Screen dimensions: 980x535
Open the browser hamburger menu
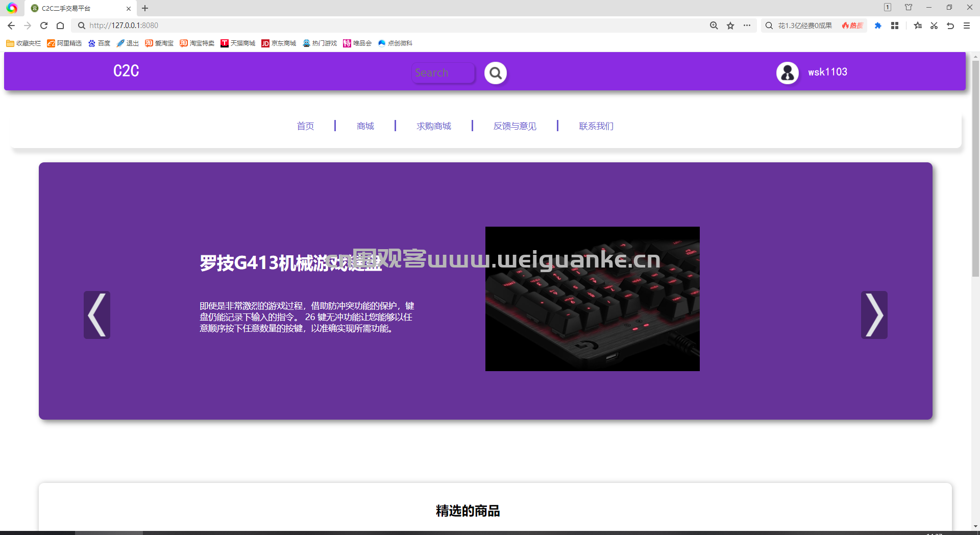coord(967,26)
